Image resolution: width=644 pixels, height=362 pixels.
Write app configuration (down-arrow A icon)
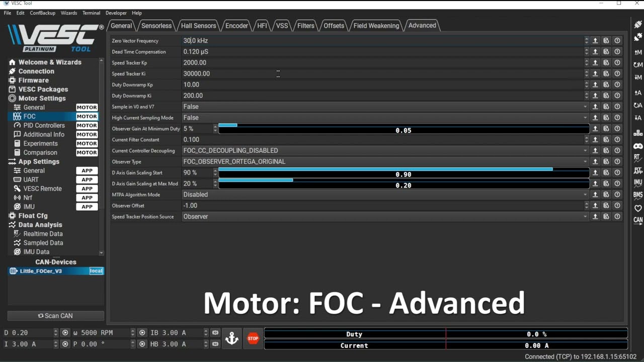click(x=638, y=118)
